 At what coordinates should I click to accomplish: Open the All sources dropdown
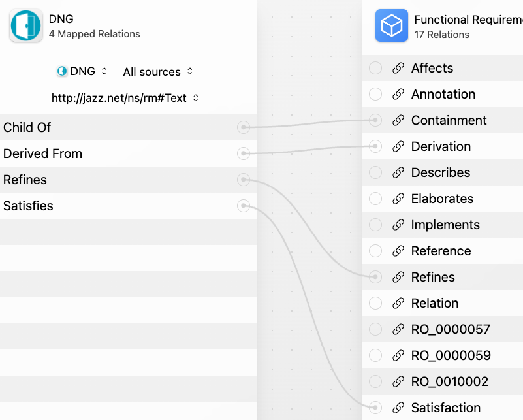tap(158, 71)
